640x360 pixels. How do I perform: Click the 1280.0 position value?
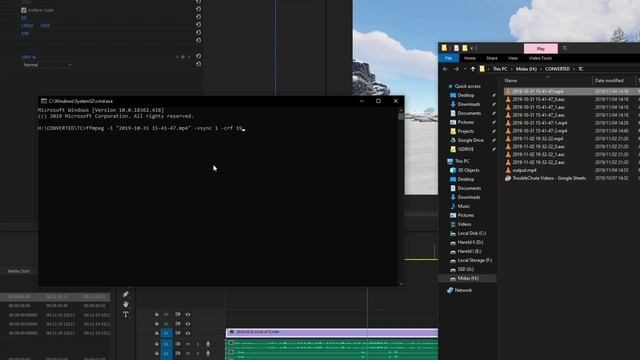click(x=27, y=25)
